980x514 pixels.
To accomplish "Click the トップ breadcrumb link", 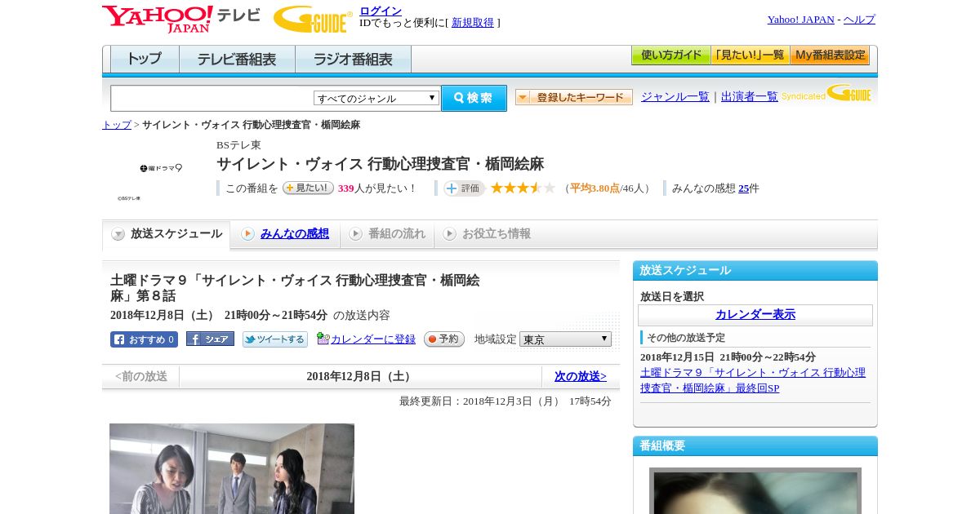I will (117, 125).
